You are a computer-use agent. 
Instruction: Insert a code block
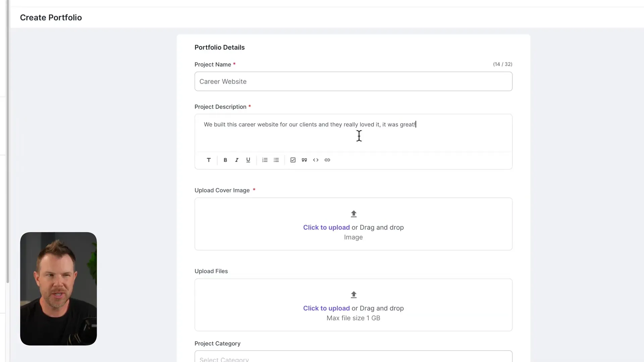pos(316,160)
